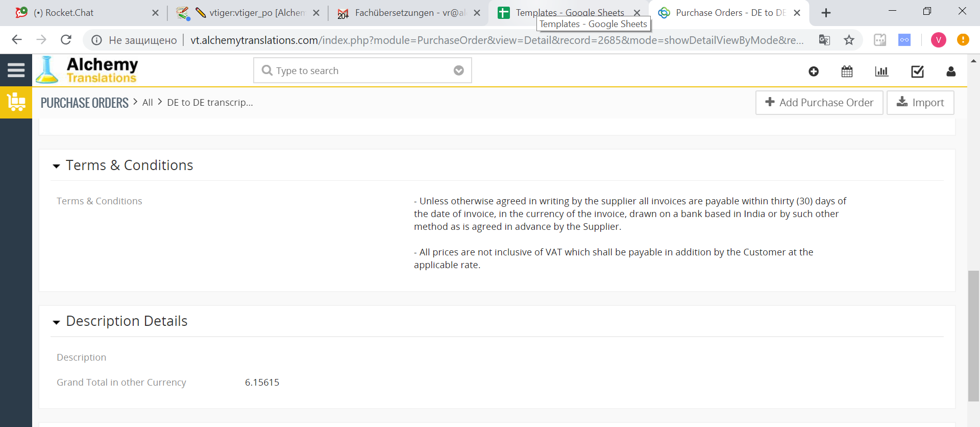Open the hamburger main menu
This screenshot has width=980, height=427.
pos(16,70)
